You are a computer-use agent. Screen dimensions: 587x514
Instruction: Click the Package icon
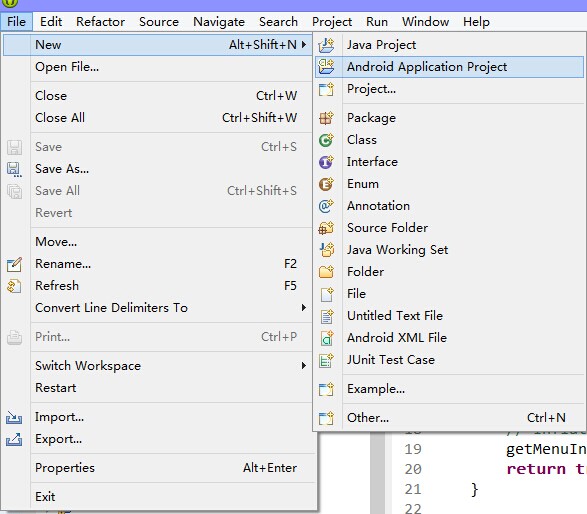(x=326, y=118)
